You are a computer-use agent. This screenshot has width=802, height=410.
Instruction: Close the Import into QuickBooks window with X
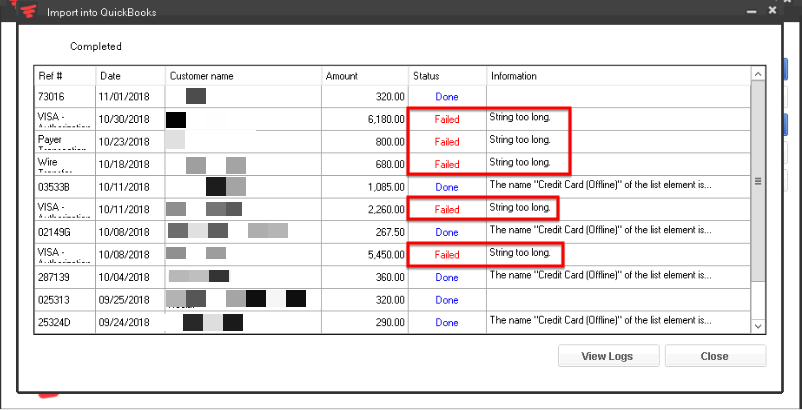coord(772,10)
